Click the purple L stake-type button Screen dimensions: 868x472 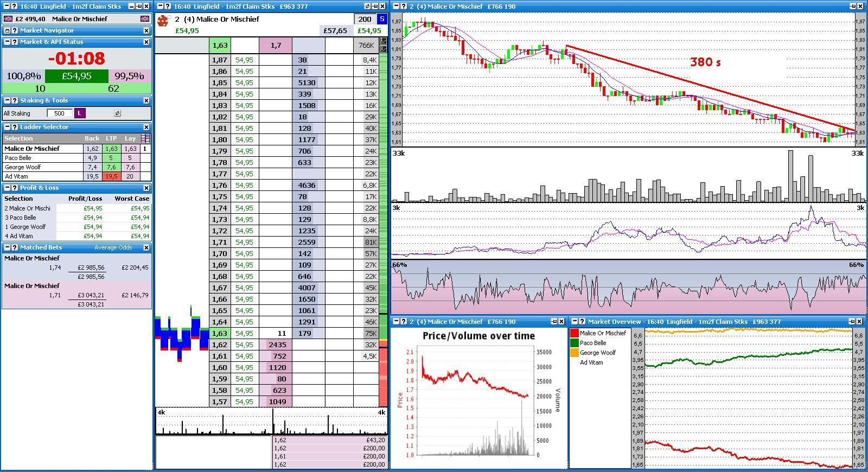80,113
